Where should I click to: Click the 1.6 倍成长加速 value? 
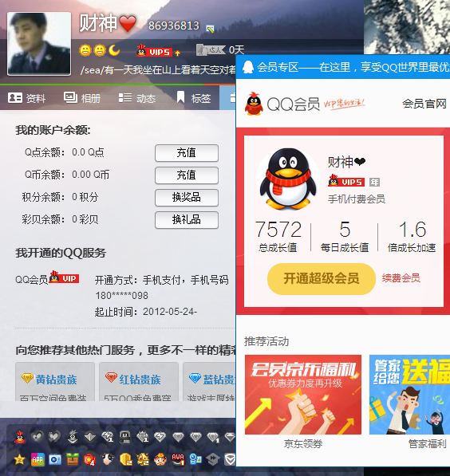click(x=412, y=230)
